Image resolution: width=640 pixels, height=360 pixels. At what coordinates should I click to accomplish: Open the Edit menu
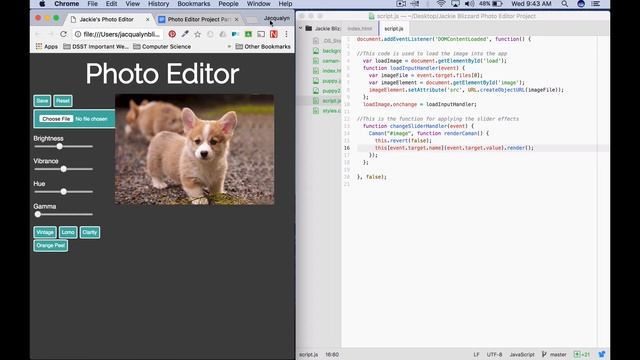[111, 4]
